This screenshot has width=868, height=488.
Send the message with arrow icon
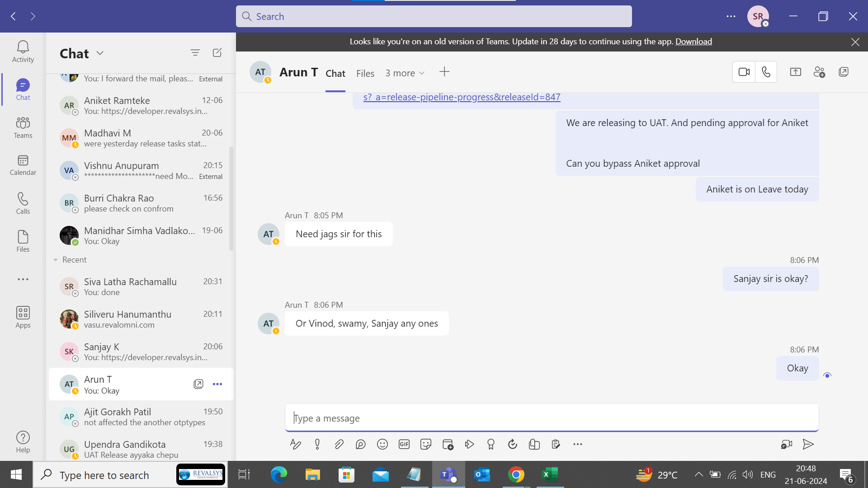pos(808,444)
